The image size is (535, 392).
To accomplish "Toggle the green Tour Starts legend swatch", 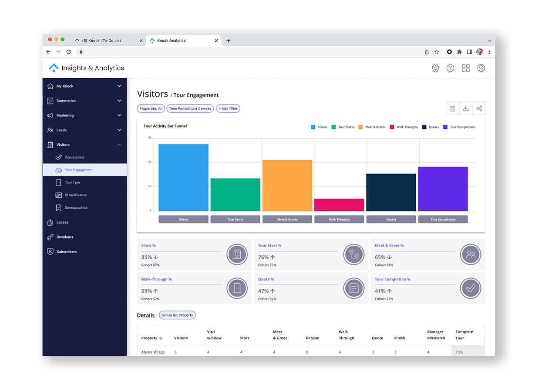I will 333,127.
